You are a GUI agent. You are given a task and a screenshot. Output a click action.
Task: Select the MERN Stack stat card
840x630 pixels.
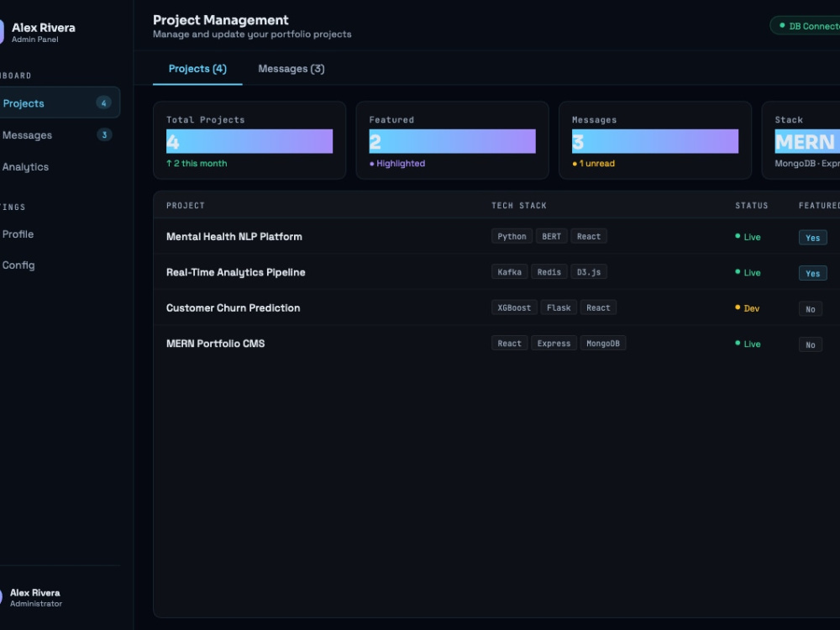point(801,140)
